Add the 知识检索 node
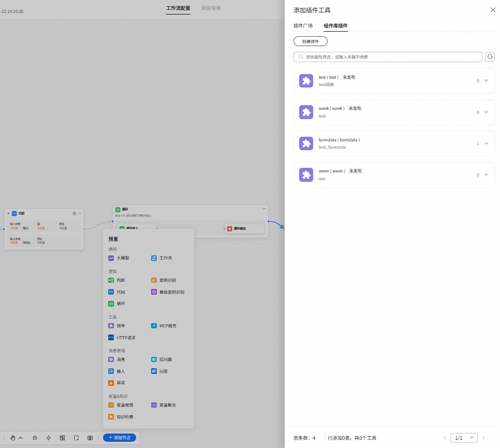The width and height of the screenshot is (500, 448). pos(121,417)
